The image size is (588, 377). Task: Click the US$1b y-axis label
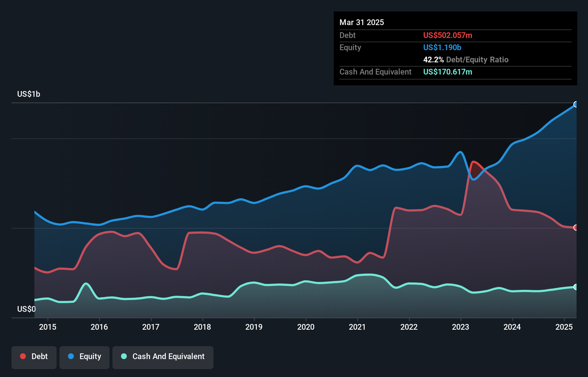click(x=29, y=94)
